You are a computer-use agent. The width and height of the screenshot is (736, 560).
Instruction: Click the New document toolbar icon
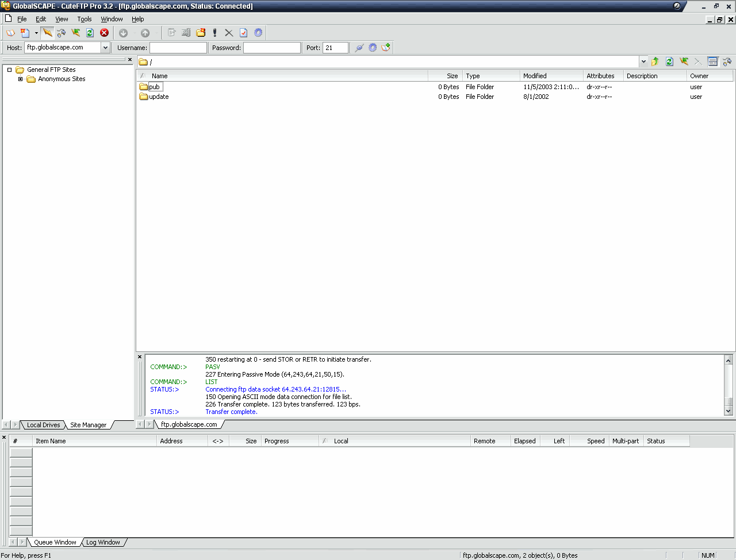pyautogui.click(x=25, y=33)
